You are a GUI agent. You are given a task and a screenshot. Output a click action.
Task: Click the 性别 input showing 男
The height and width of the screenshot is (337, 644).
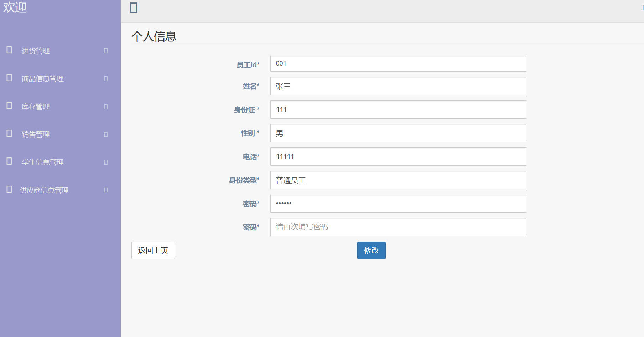pos(398,133)
